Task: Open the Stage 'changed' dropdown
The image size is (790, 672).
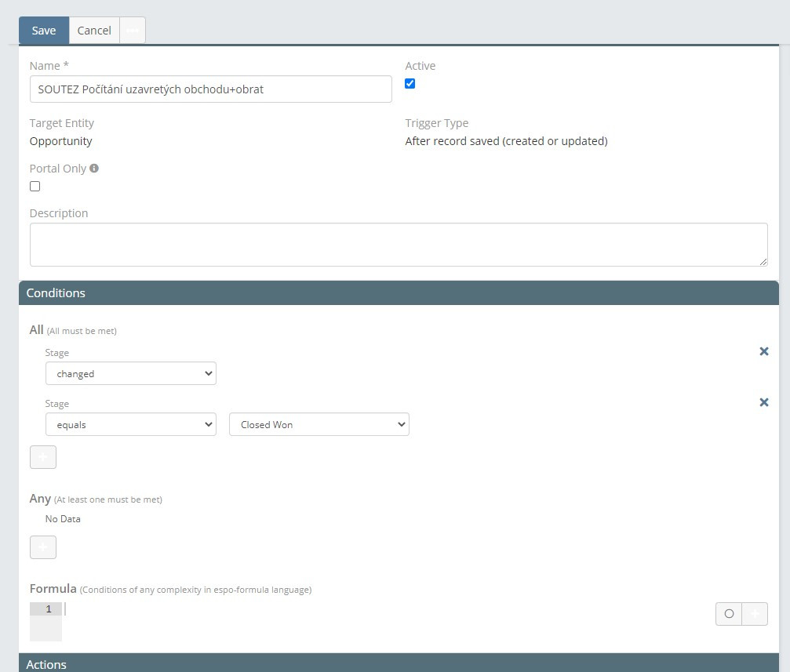Action: pyautogui.click(x=131, y=374)
